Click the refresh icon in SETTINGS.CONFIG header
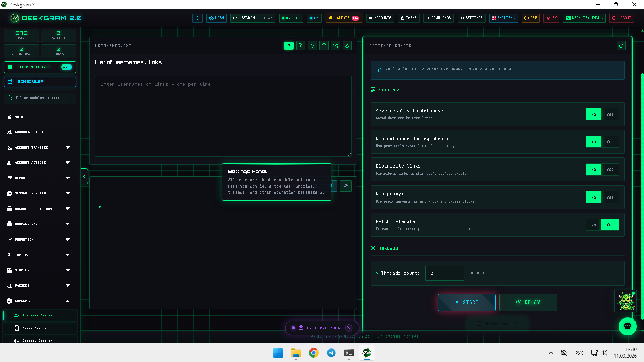Screen dimensions: 644x362 [621, 46]
